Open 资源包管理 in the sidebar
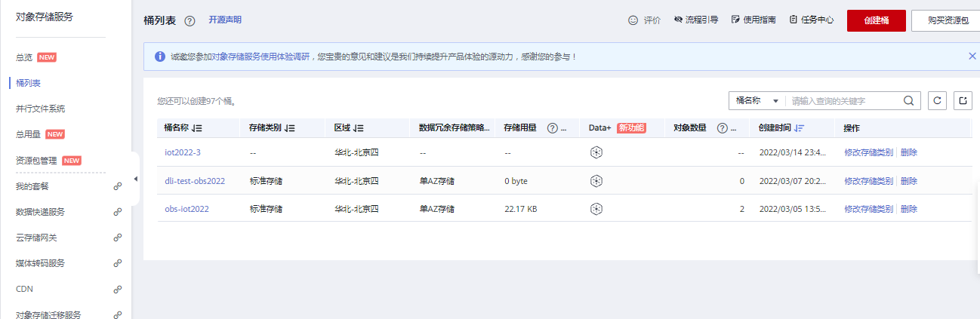The height and width of the screenshot is (319, 980). coord(36,161)
